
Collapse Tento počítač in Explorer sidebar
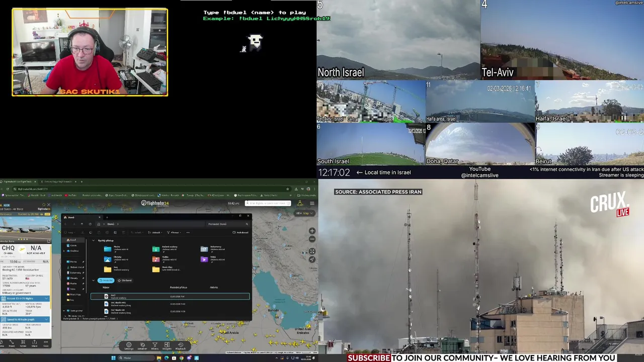coord(64,311)
